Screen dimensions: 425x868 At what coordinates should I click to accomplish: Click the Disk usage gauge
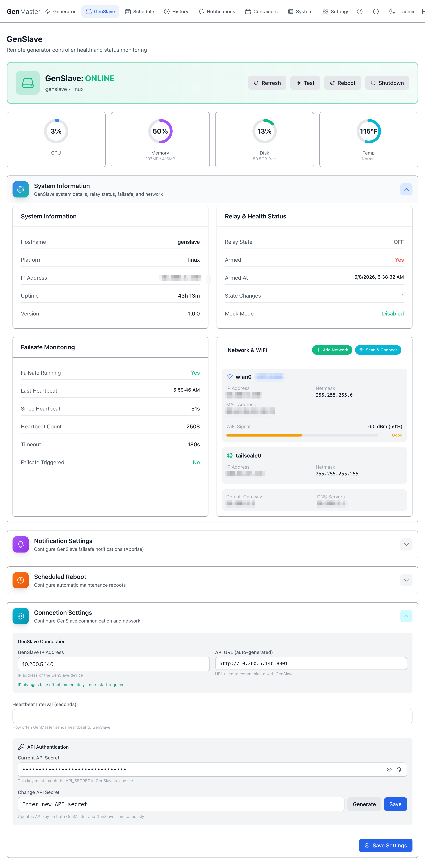click(264, 131)
